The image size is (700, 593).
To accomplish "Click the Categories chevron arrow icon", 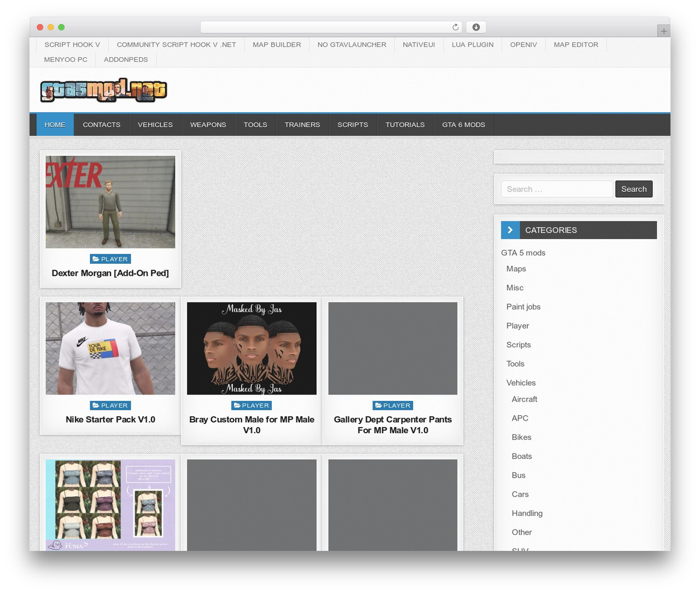I will coord(510,230).
